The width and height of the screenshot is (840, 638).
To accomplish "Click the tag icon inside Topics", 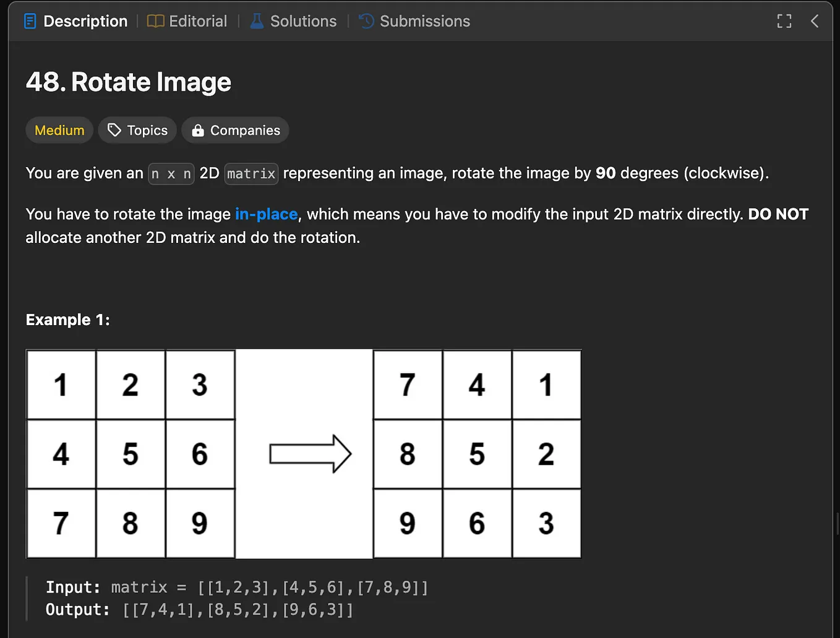I will click(x=114, y=130).
